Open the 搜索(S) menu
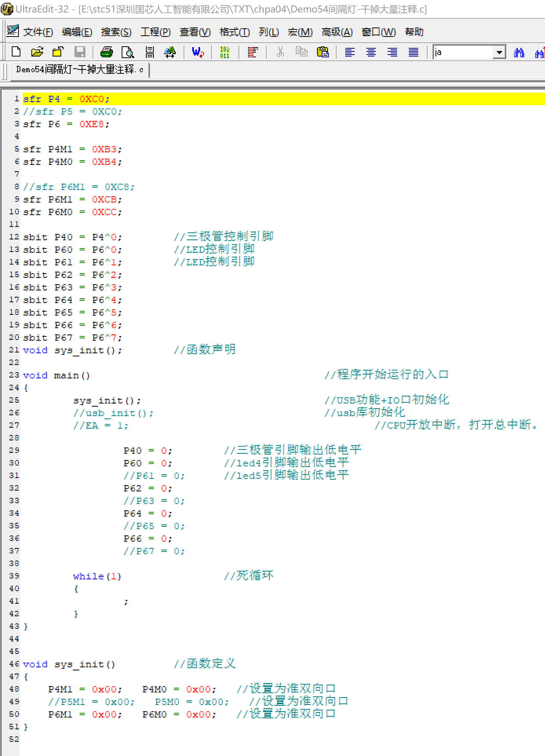This screenshot has width=545, height=756. [116, 32]
